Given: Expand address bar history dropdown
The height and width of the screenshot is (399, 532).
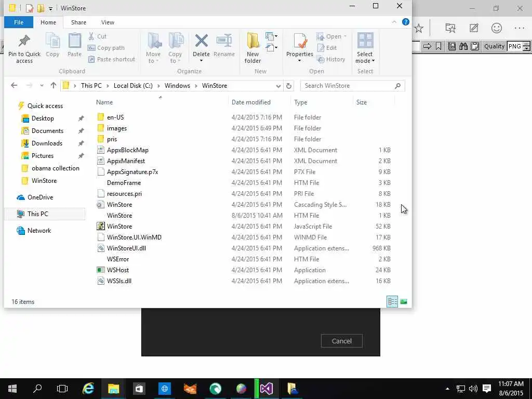Looking at the screenshot, I should click(x=278, y=86).
